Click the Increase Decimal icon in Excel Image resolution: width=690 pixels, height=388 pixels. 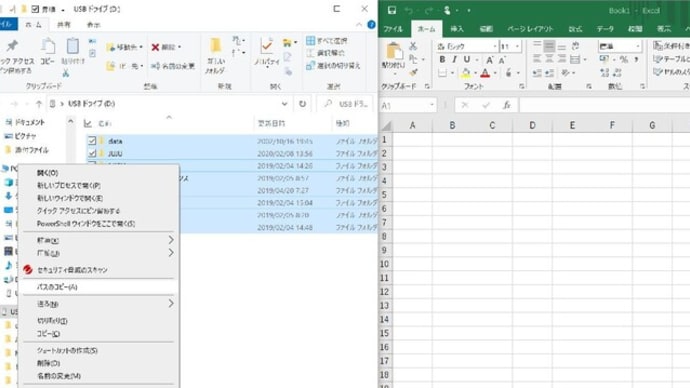605,73
